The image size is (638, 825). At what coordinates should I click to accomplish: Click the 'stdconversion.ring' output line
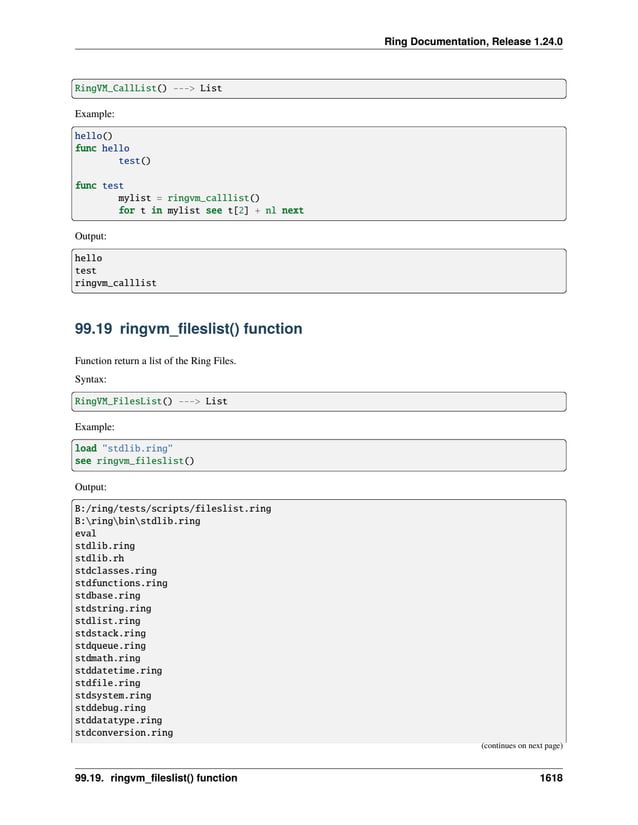pyautogui.click(x=124, y=733)
